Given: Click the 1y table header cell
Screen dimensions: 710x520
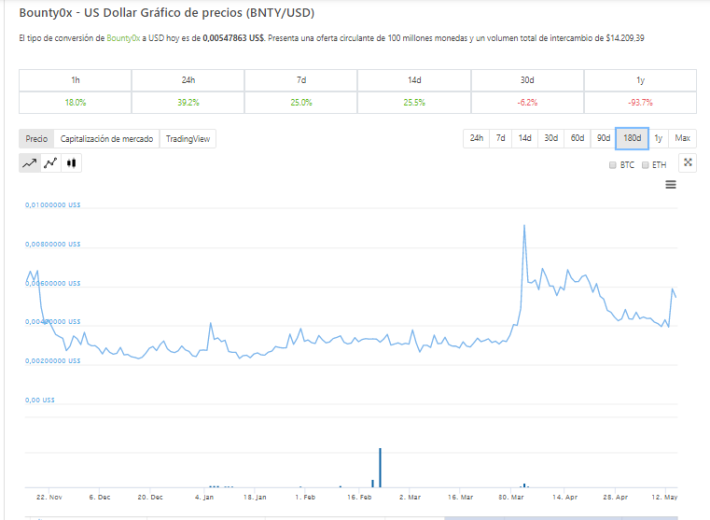Looking at the screenshot, I should (x=640, y=80).
